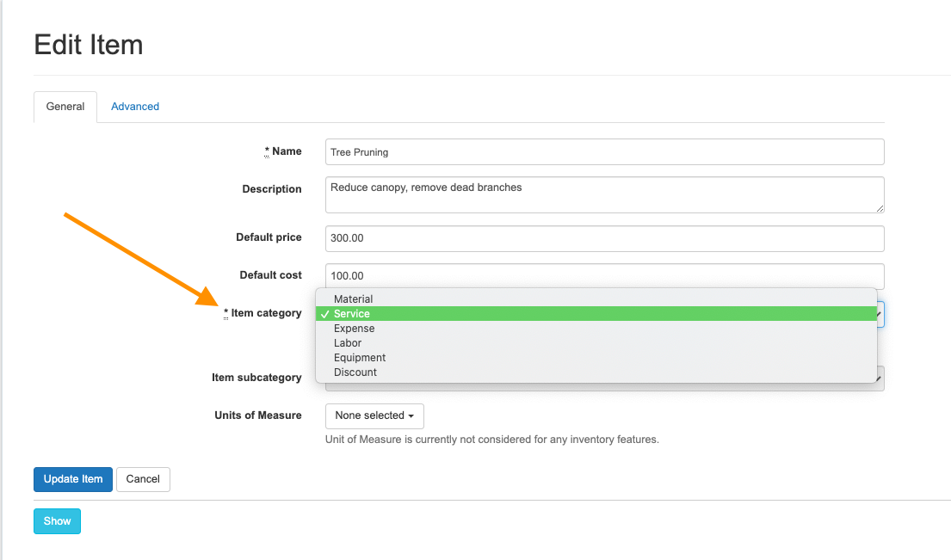This screenshot has width=951, height=560.
Task: Click the Name input field
Action: coord(604,152)
